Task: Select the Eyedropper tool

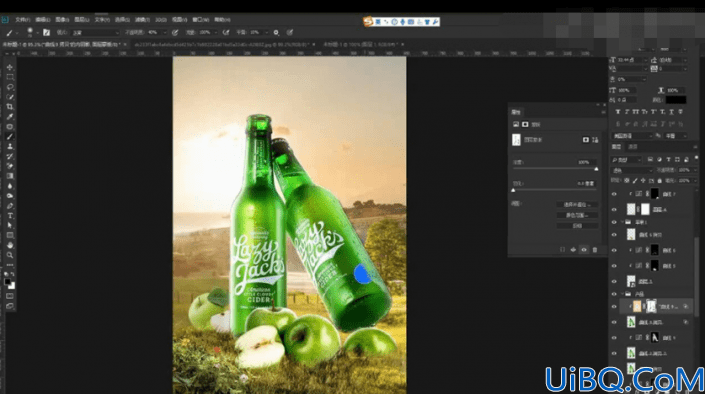Action: [x=9, y=116]
